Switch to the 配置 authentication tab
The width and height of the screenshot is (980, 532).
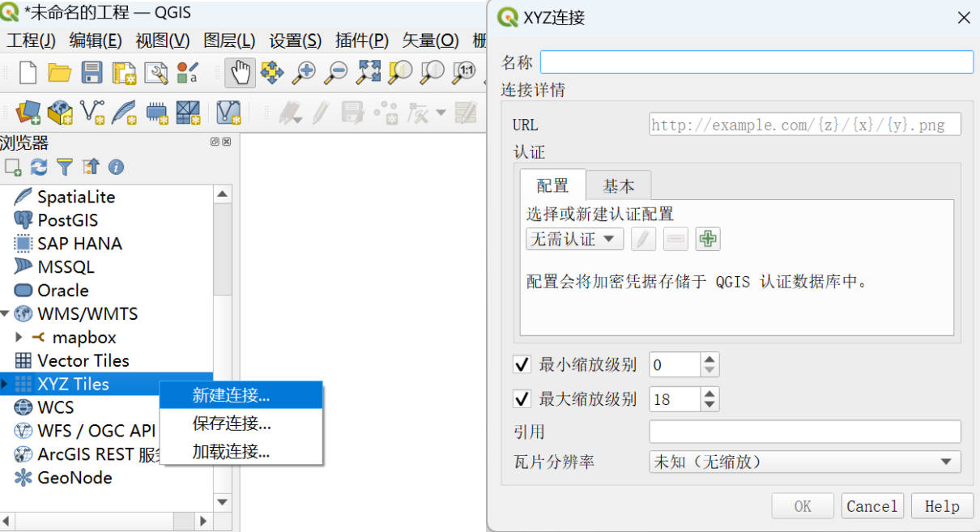point(552,185)
